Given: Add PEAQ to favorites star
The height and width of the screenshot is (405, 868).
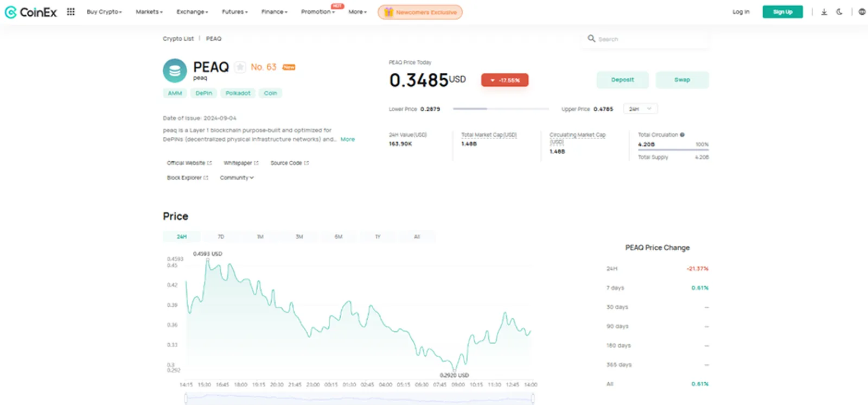Looking at the screenshot, I should 240,67.
